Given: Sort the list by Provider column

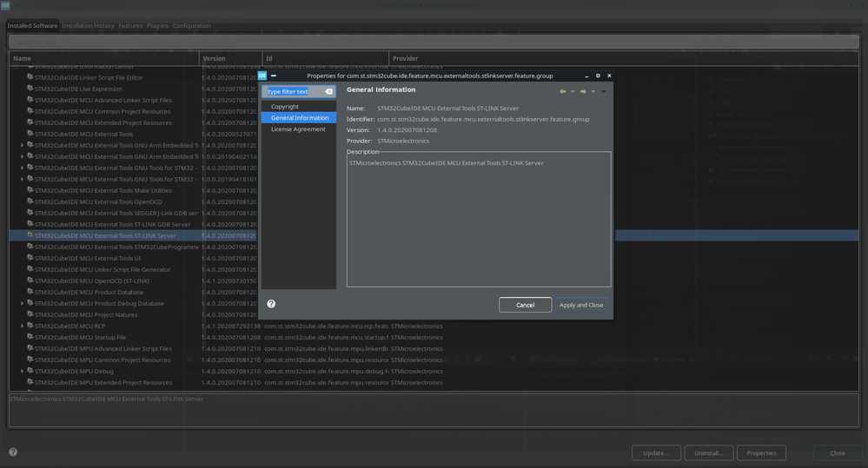Looking at the screenshot, I should tap(623, 58).
